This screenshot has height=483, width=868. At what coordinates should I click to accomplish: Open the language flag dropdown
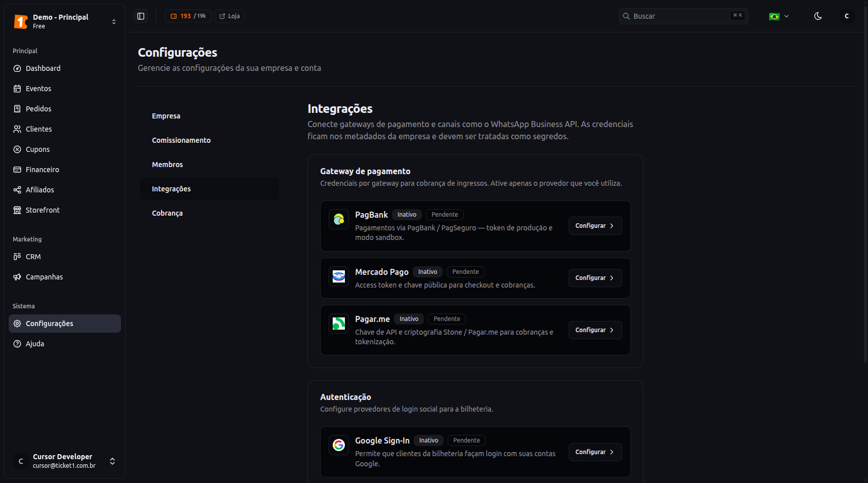pyautogui.click(x=779, y=16)
